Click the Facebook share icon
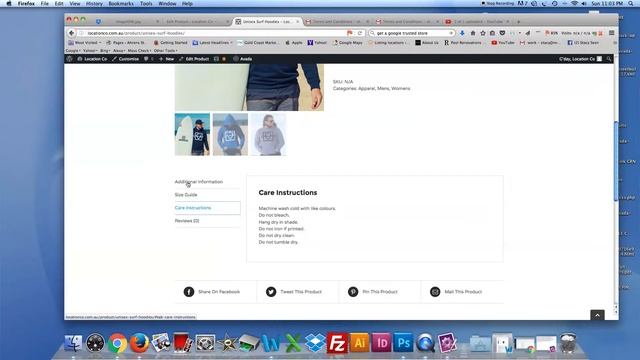This screenshot has height=360, width=640. click(189, 292)
